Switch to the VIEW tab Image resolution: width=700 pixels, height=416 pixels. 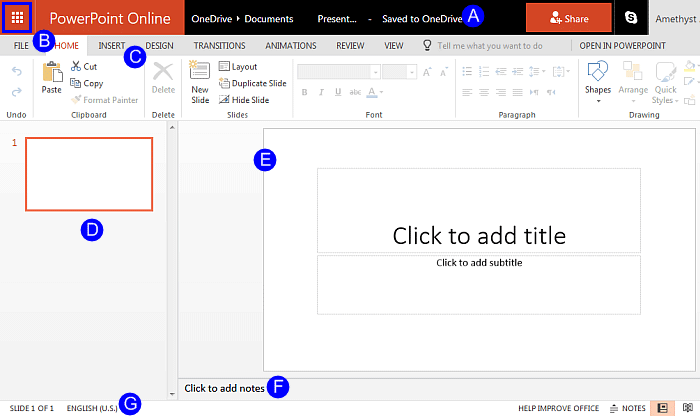click(x=393, y=46)
